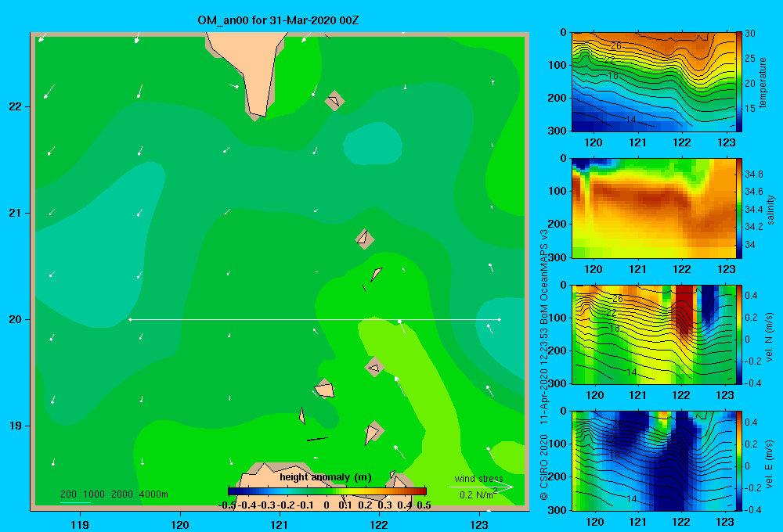Click the 'vel. N (m/s)' axis label
This screenshot has width=783, height=532.
coord(770,337)
